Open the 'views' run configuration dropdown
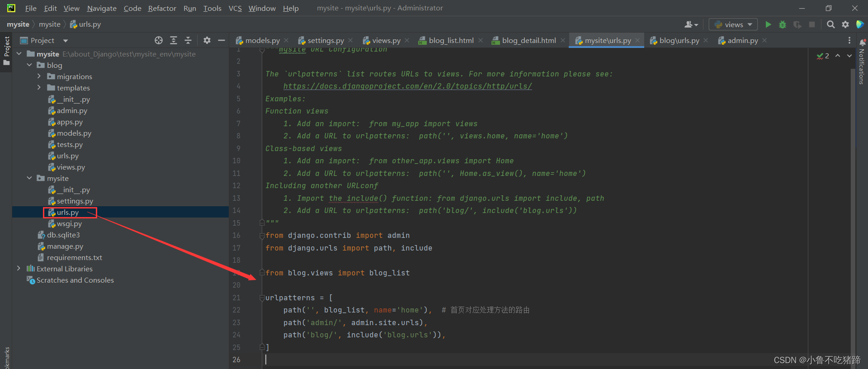 [x=733, y=24]
